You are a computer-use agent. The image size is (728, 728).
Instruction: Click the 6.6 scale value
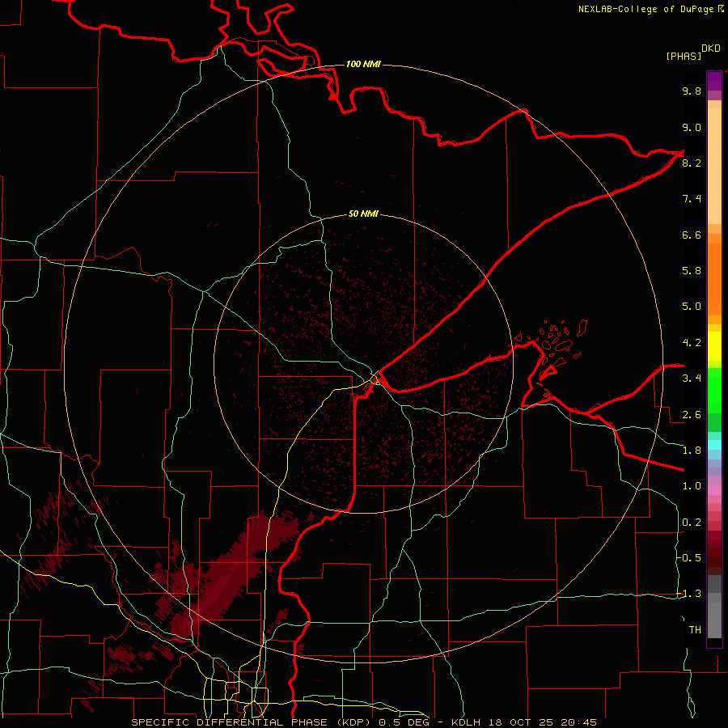click(692, 235)
